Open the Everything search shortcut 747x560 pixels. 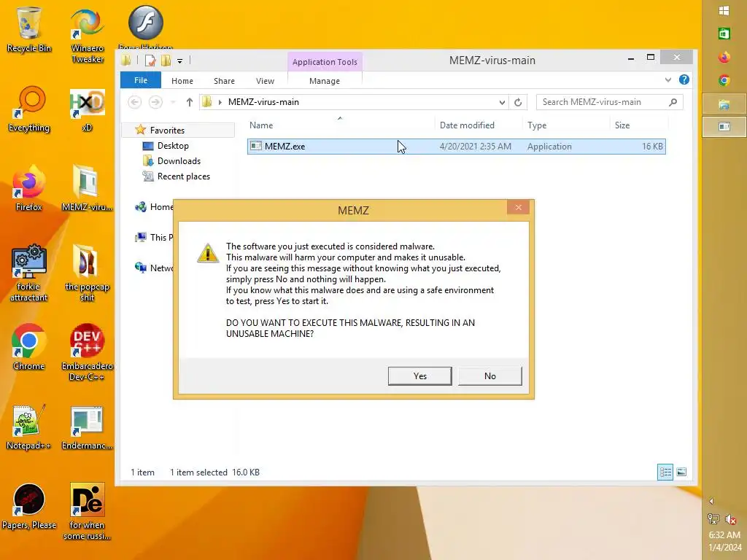(x=28, y=109)
